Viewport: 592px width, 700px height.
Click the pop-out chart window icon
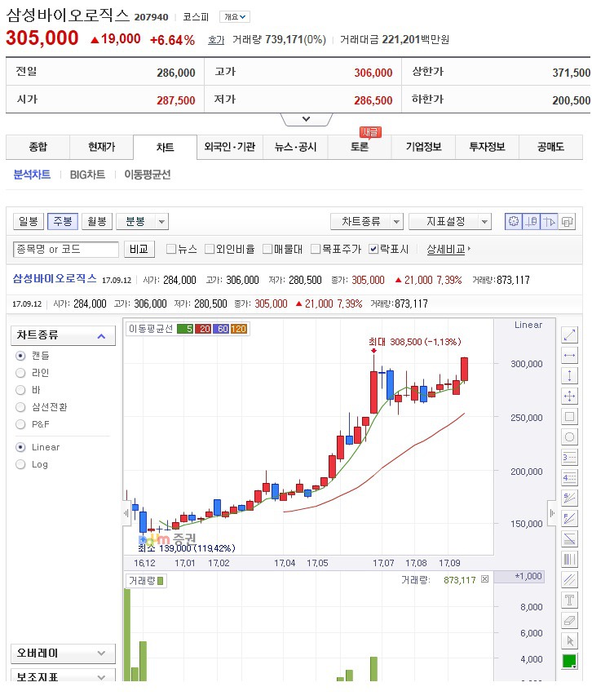click(x=567, y=221)
